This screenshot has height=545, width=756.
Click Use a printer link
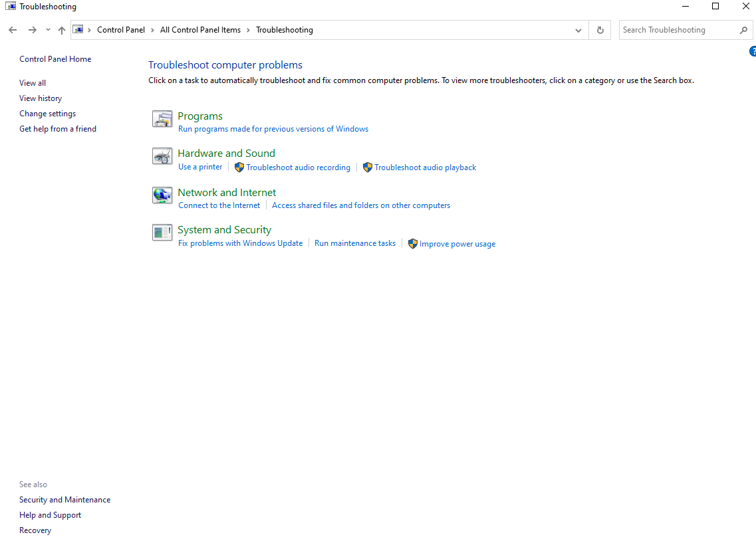[x=200, y=167]
